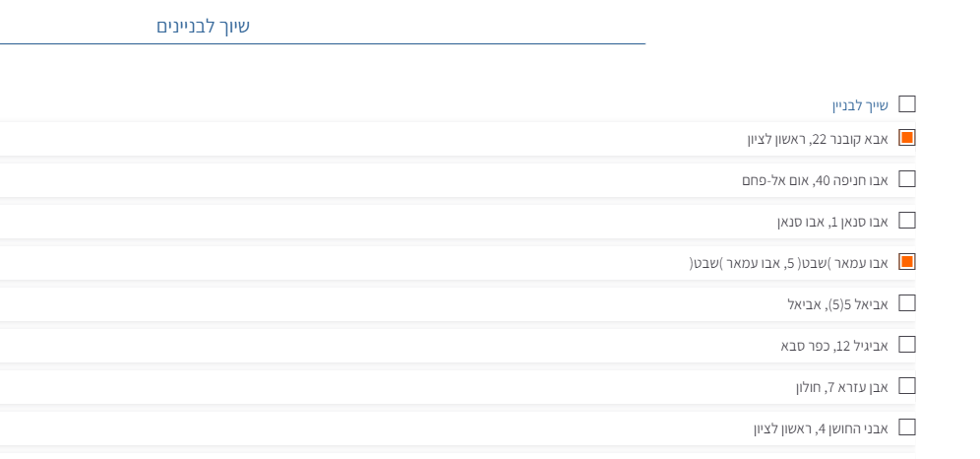
Task: Toggle the שייך לבניין select-all checkbox
Action: (908, 103)
